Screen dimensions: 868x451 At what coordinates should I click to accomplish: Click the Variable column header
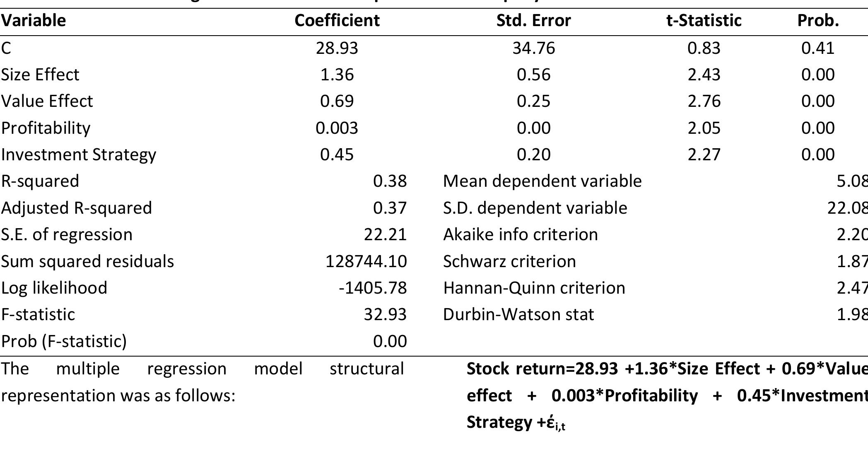[34, 21]
